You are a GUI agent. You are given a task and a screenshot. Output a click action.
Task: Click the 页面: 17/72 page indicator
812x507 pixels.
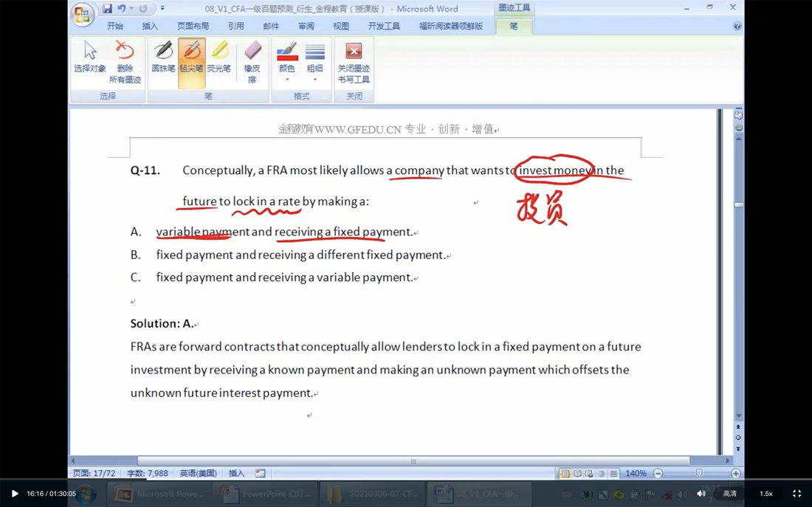(94, 473)
